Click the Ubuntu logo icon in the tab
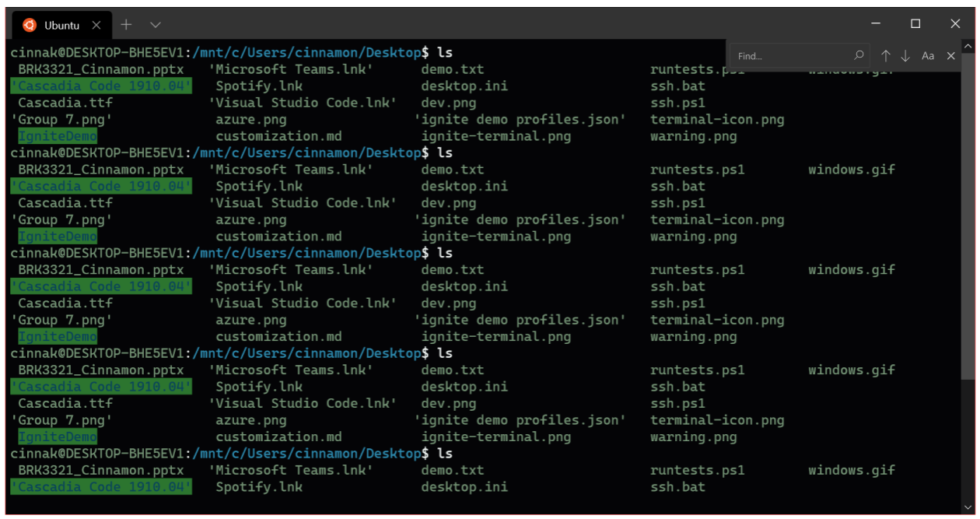This screenshot has height=519, width=980. coord(30,25)
